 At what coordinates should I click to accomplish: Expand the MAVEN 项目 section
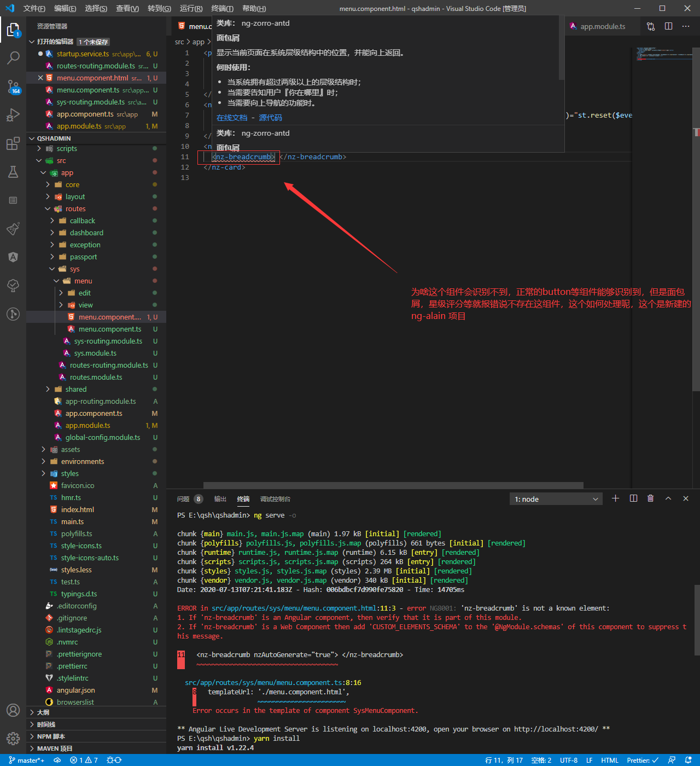(96, 748)
